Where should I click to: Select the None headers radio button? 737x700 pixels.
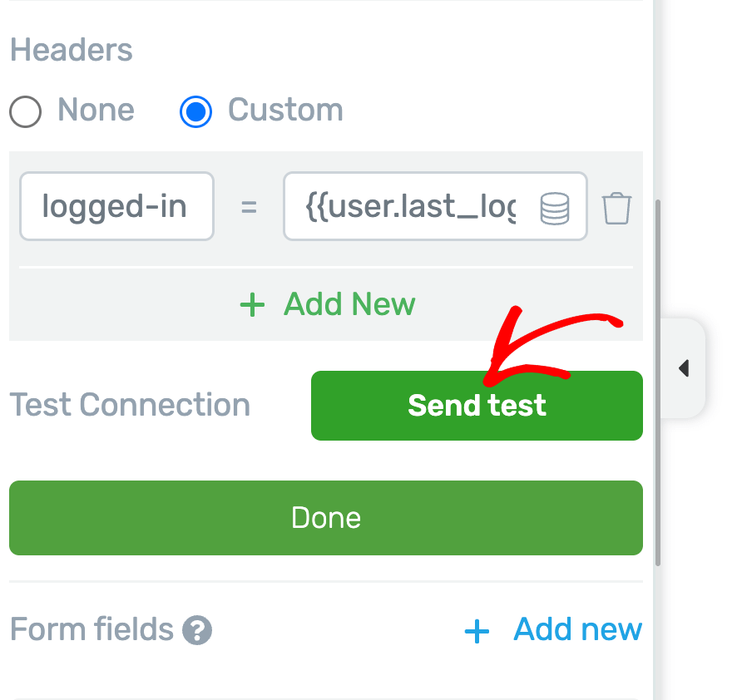26,111
